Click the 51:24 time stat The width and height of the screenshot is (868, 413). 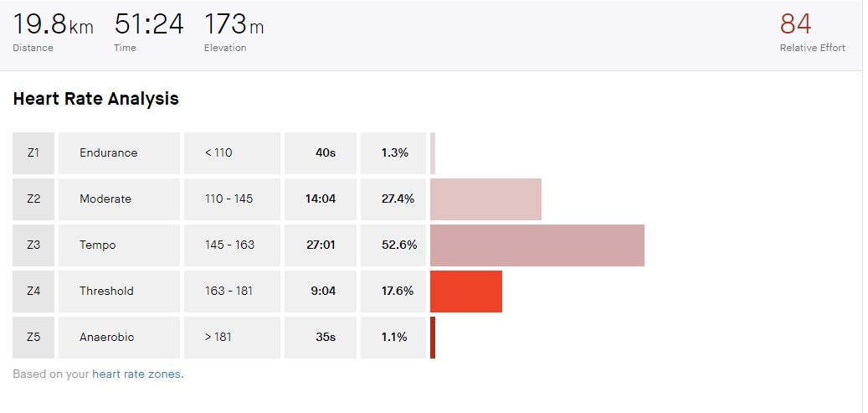[x=148, y=25]
